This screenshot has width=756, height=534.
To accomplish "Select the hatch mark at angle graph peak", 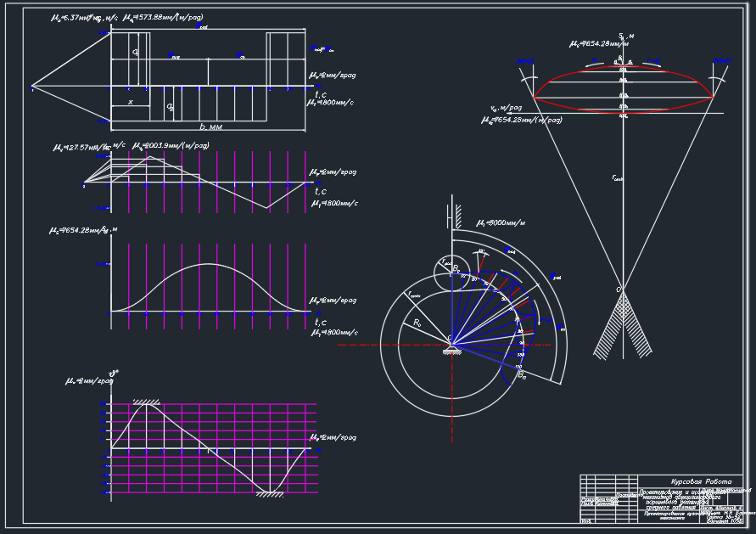I will [147, 401].
